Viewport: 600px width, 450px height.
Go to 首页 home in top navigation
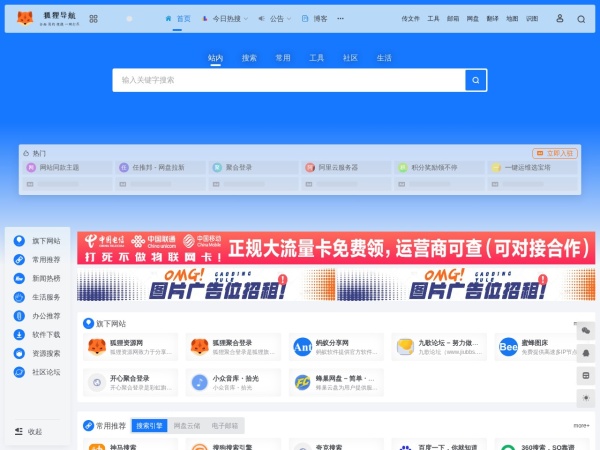pos(178,18)
